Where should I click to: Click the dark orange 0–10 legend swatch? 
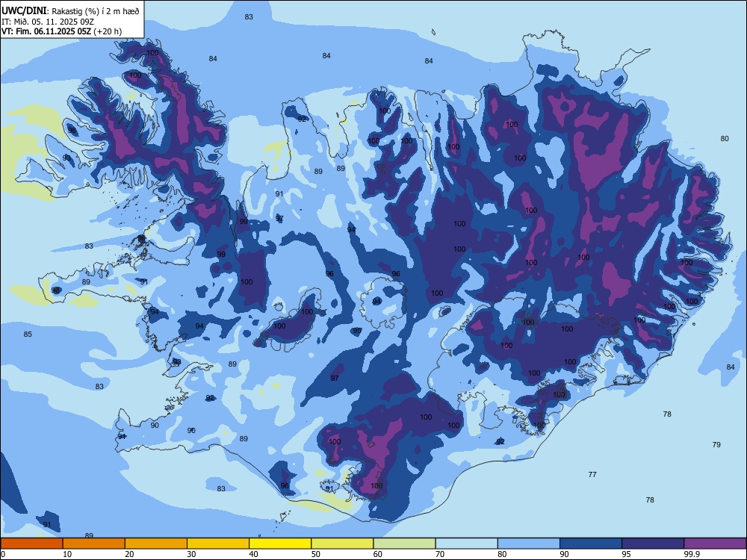tap(31, 544)
